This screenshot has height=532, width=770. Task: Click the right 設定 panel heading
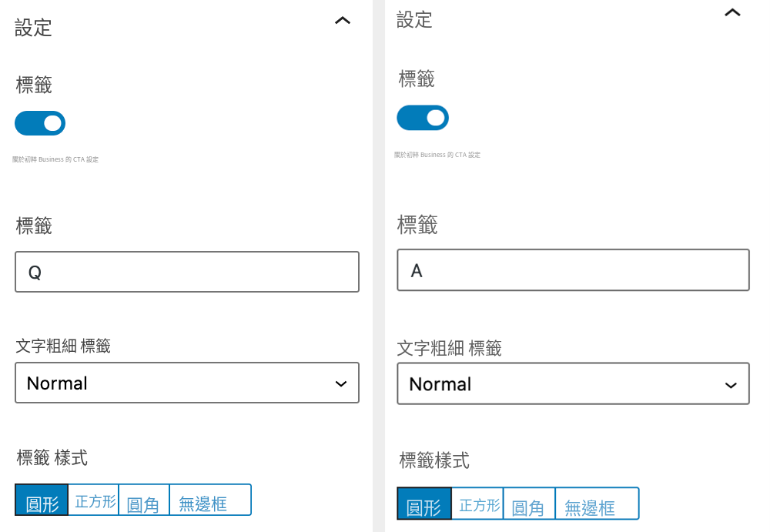(x=414, y=20)
